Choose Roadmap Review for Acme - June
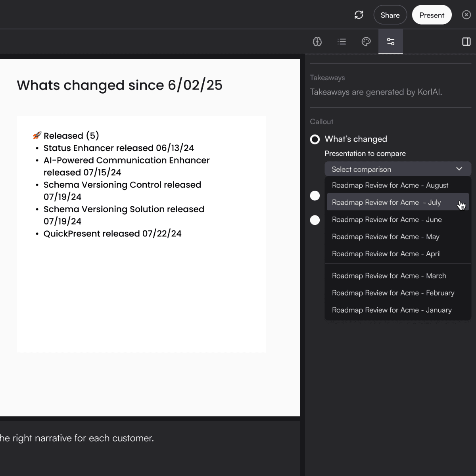 398,219
